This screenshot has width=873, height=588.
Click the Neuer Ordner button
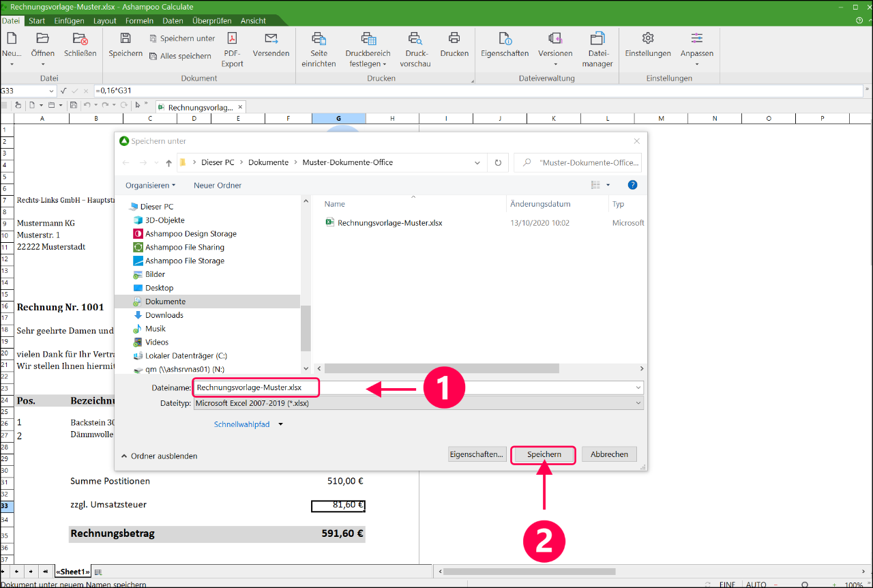[218, 185]
